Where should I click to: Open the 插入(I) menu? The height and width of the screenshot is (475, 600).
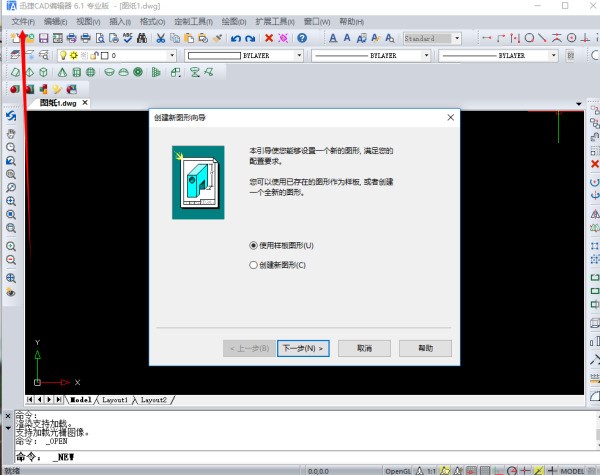point(120,21)
